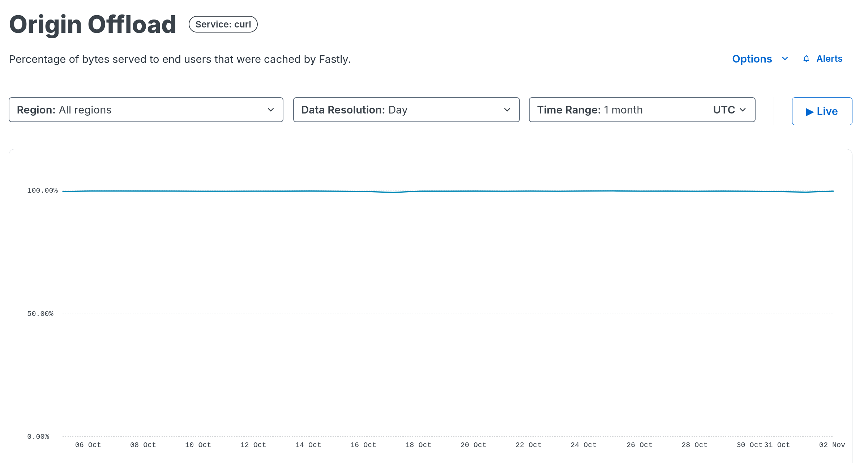Open the Time Range 1 month selector

coord(615,110)
